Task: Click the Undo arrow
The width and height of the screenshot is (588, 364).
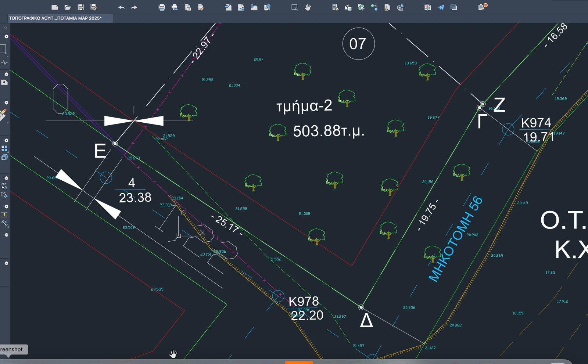Action: click(121, 7)
